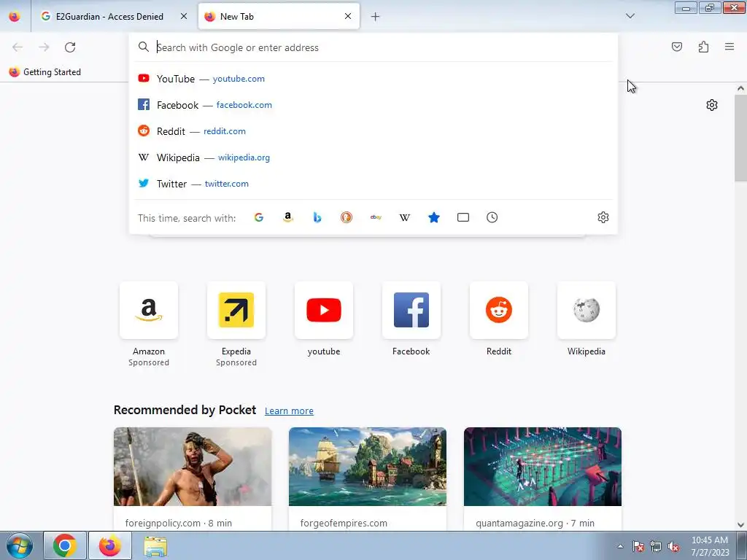Image resolution: width=747 pixels, height=560 pixels.
Task: Search this time with Wikipedia icon
Action: coord(404,217)
